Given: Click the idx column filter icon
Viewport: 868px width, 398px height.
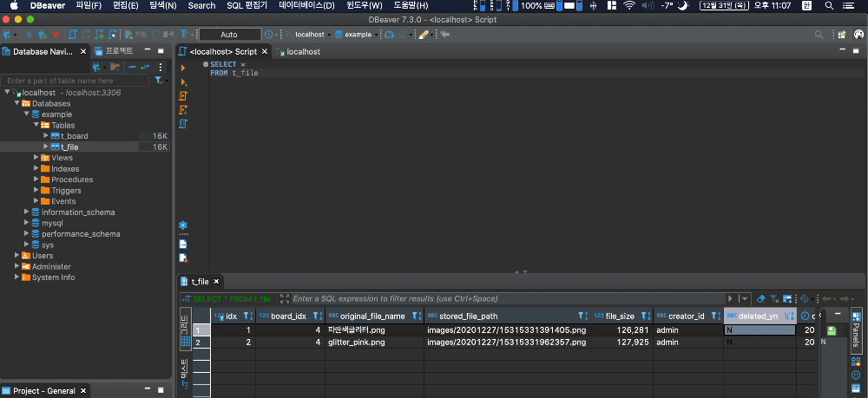Looking at the screenshot, I should (247, 316).
